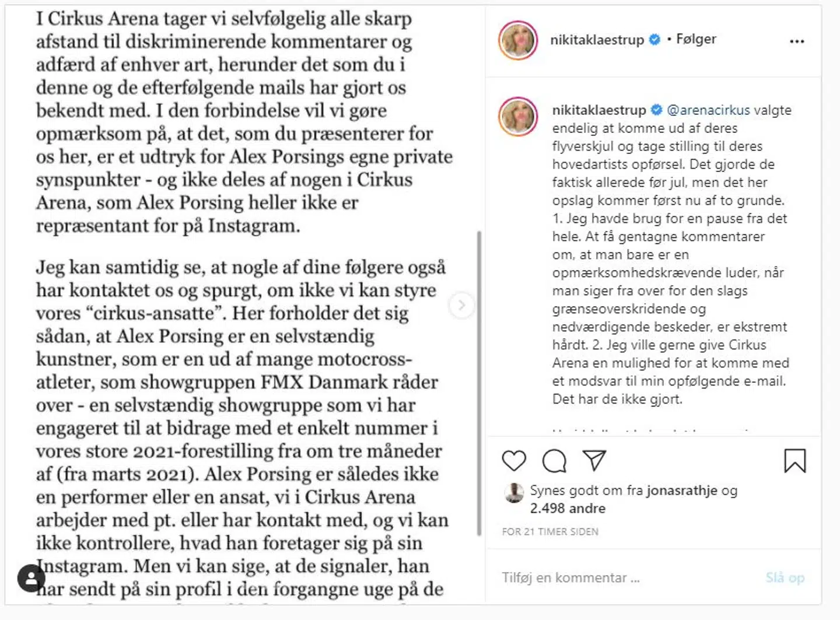Image resolution: width=840 pixels, height=620 pixels.
Task: Open comments via speech bubble icon
Action: 554,461
